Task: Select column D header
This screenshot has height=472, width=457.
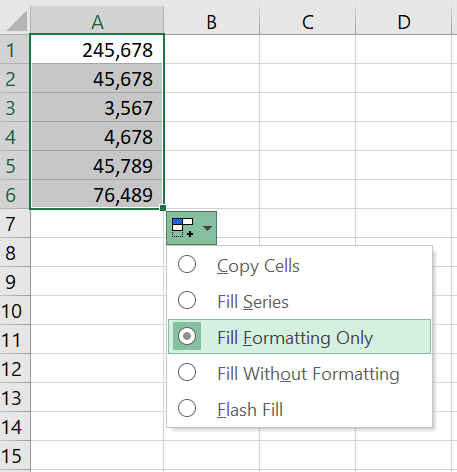Action: [404, 21]
